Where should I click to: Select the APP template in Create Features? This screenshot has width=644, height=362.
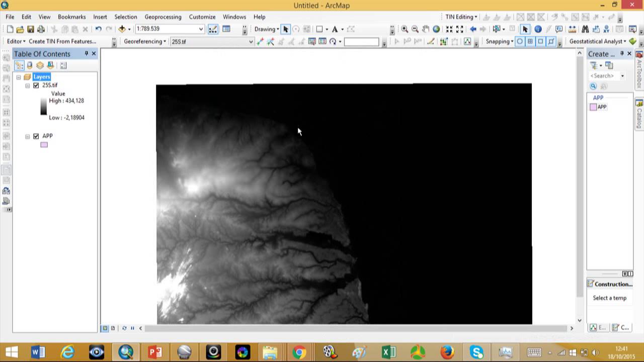pyautogui.click(x=599, y=107)
